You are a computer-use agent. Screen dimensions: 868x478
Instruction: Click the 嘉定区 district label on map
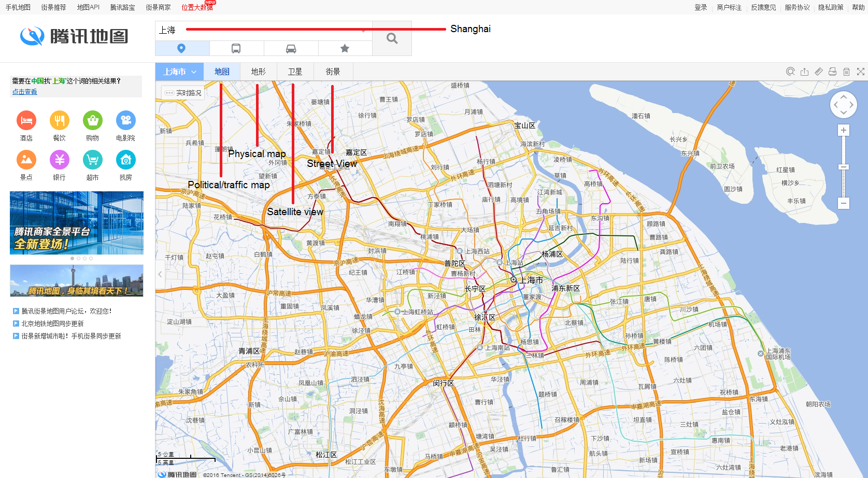pyautogui.click(x=356, y=152)
